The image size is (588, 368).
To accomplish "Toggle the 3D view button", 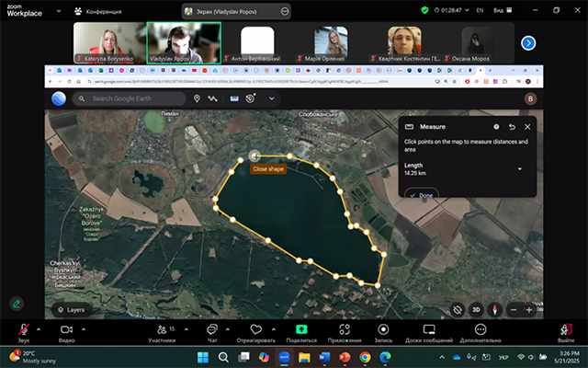I will [477, 310].
